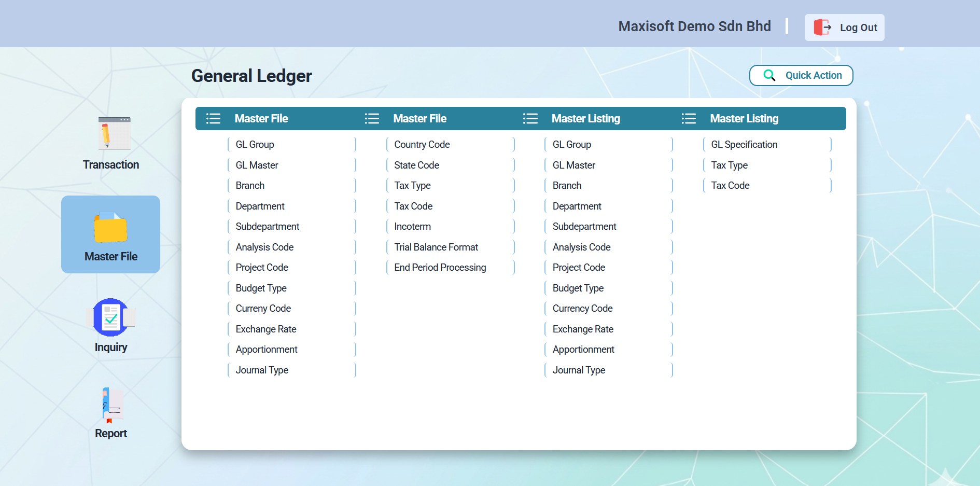
Task: Open Tax Type in Master Listing
Action: pyautogui.click(x=767, y=165)
